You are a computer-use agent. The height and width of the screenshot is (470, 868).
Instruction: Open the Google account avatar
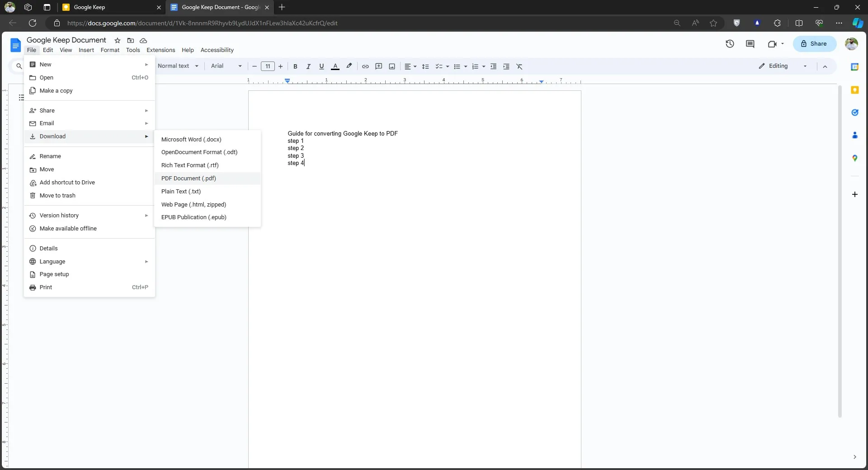[851, 44]
